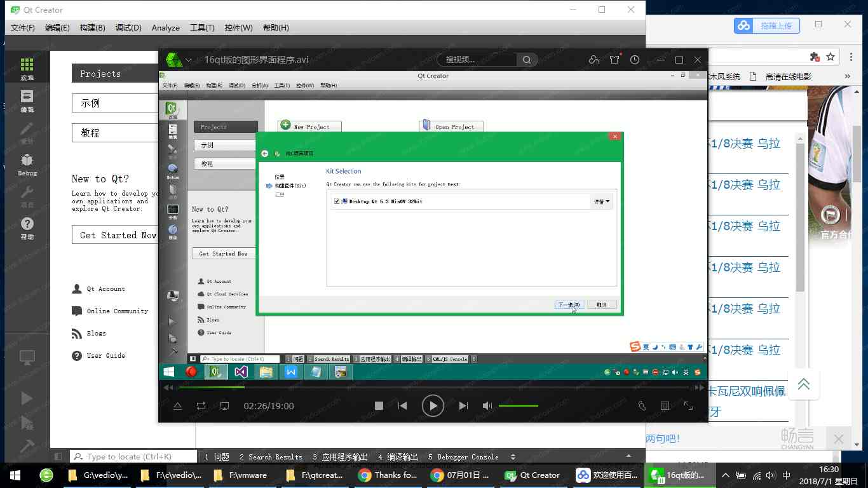Expand the player main menu chevron
This screenshot has height=488, width=868.
tap(189, 60)
